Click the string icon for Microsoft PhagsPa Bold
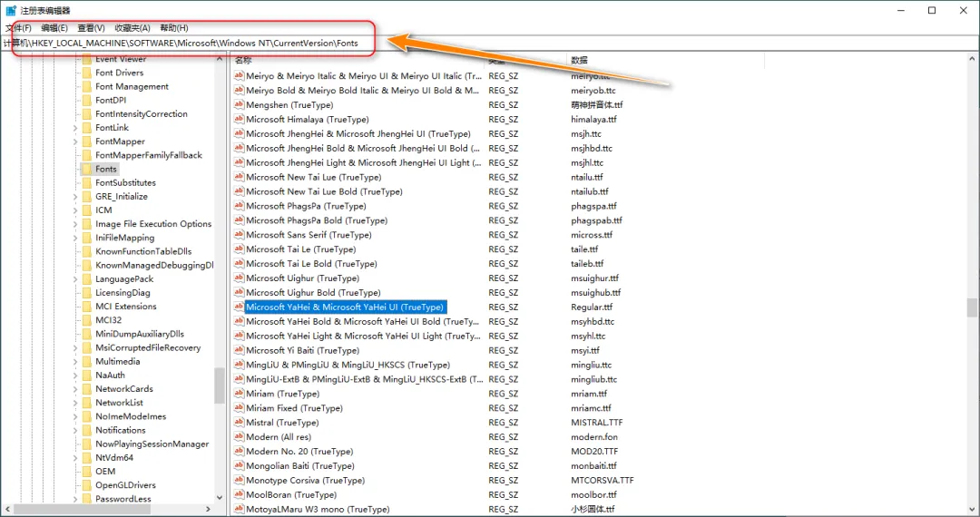This screenshot has height=517, width=980. pyautogui.click(x=239, y=220)
